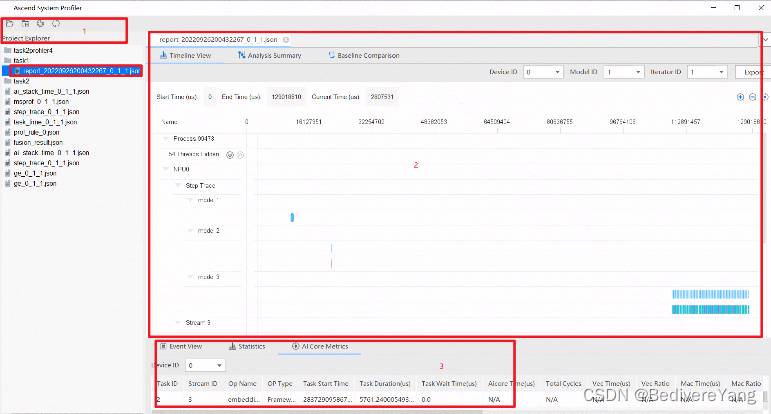Collapse the mode 3 row
The image size is (771, 414).
(190, 277)
